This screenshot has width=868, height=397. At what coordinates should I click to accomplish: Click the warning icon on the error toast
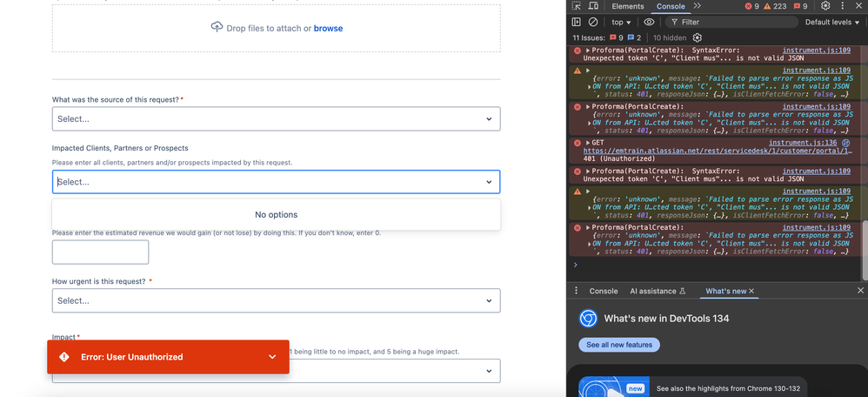click(64, 357)
